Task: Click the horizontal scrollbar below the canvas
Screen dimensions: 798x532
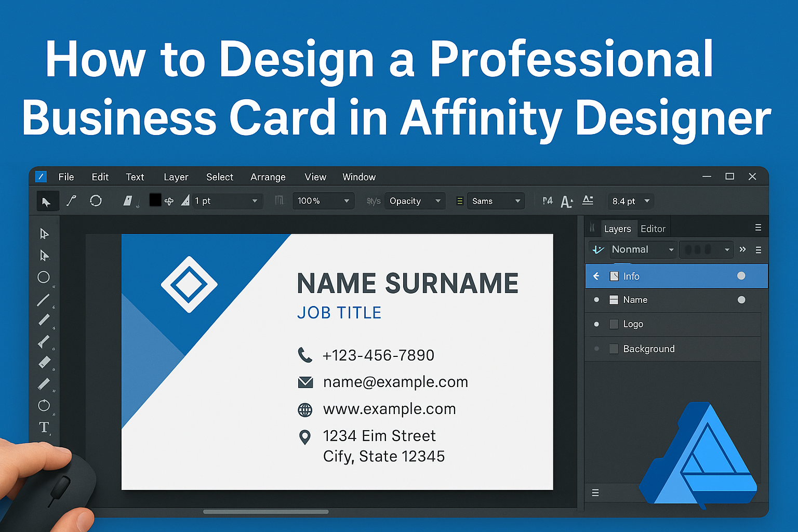Action: 265,512
